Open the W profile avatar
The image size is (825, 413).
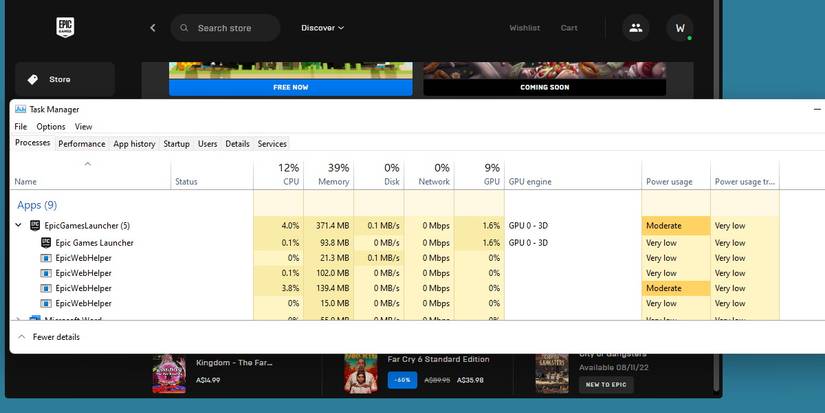point(680,28)
